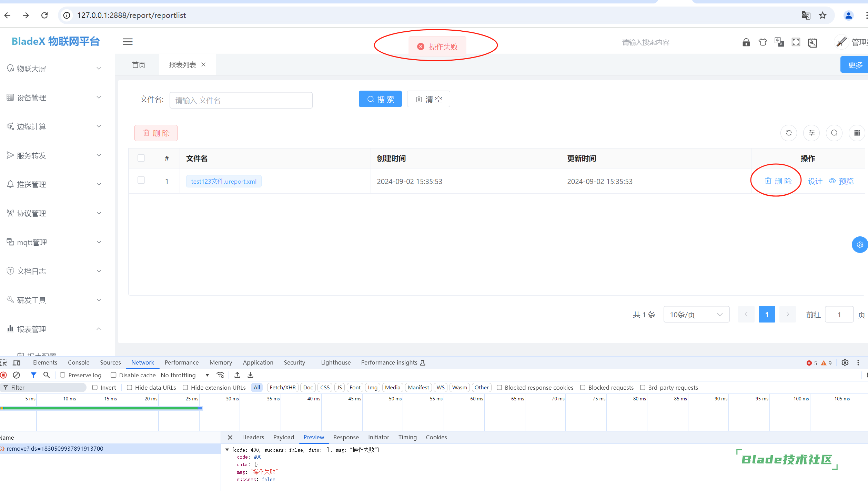Click 设计 link in table row
The width and height of the screenshot is (868, 491).
point(815,181)
